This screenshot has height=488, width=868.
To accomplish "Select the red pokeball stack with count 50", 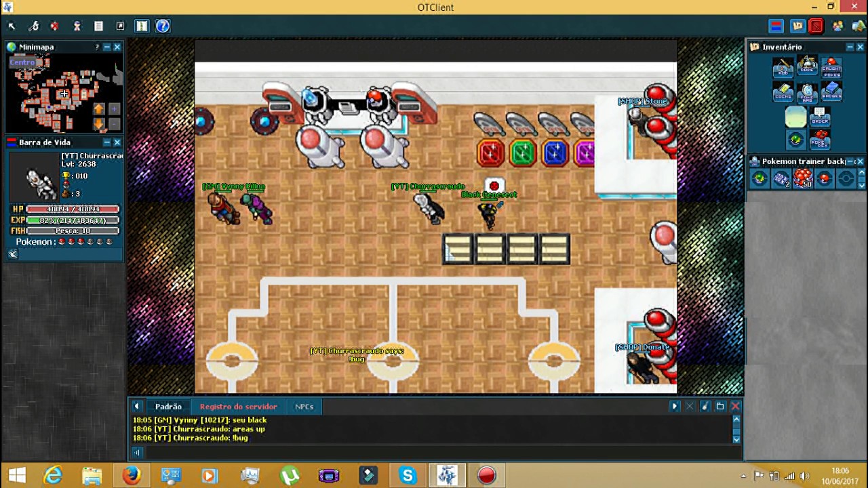I will [803, 178].
